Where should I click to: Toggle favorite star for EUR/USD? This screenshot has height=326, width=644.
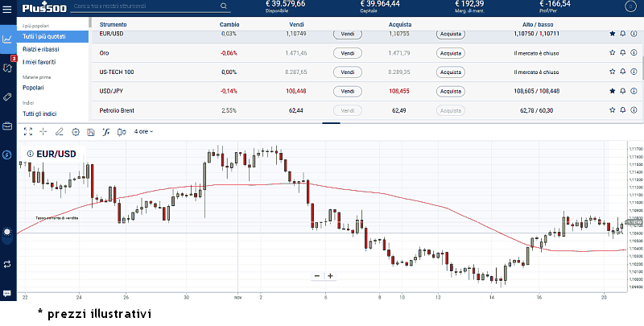pos(612,35)
